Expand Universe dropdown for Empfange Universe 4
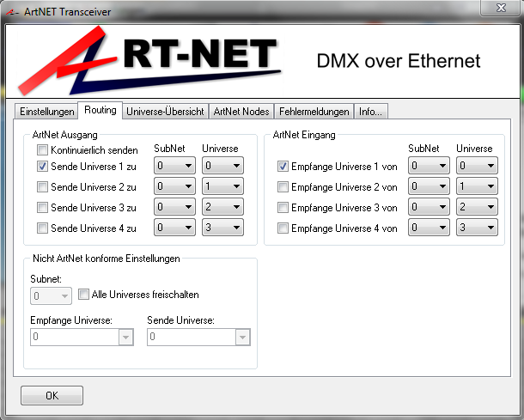The width and height of the screenshot is (524, 420). click(477, 228)
